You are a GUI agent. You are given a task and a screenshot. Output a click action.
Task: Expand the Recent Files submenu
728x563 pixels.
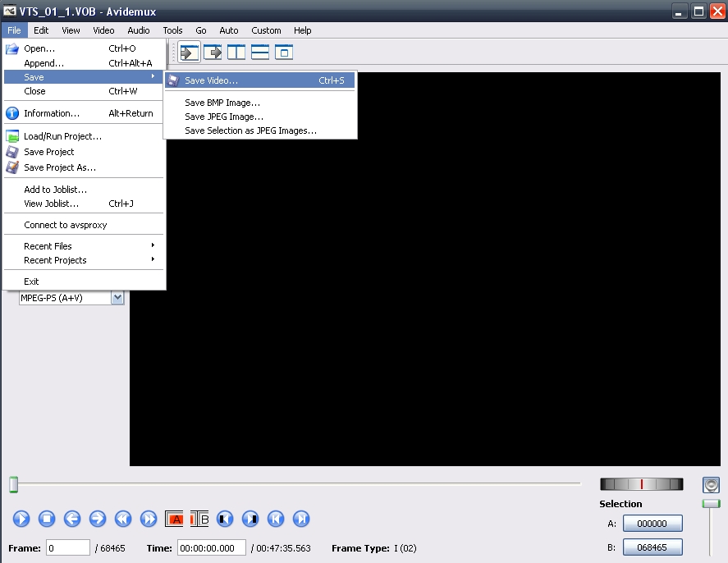[x=84, y=246]
